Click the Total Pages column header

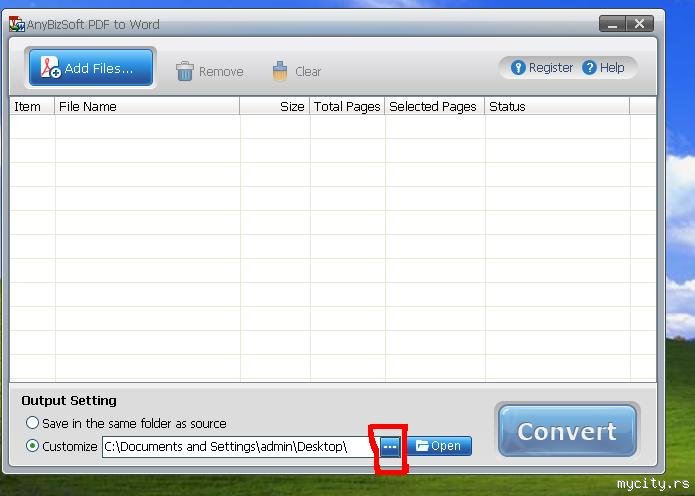[347, 106]
